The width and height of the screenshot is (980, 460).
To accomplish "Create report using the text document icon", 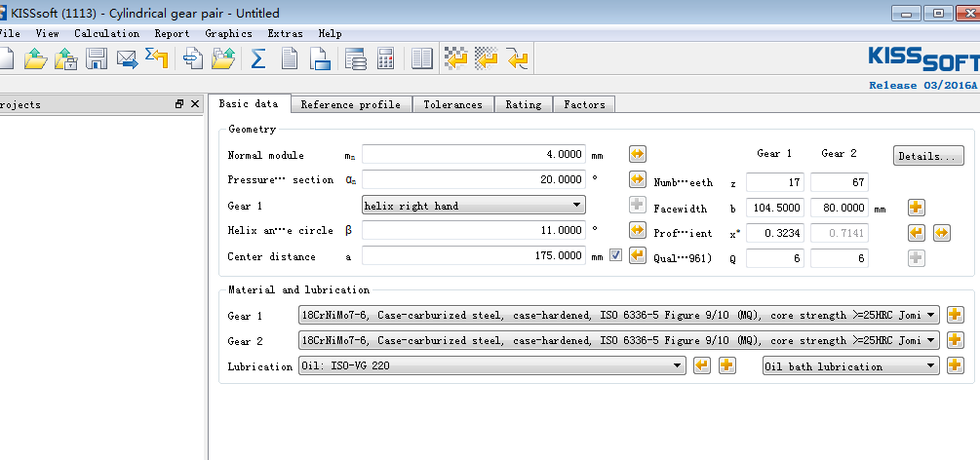I will pyautogui.click(x=290, y=58).
